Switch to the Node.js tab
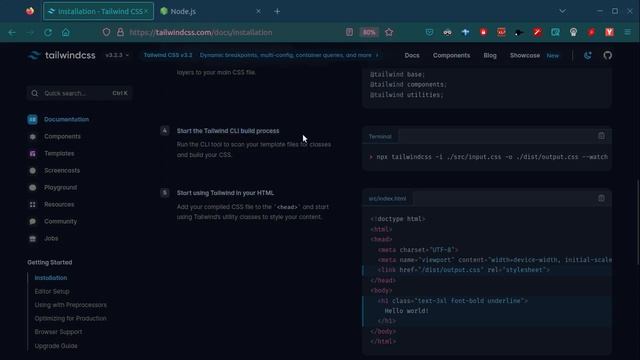640x360 pixels. point(210,11)
